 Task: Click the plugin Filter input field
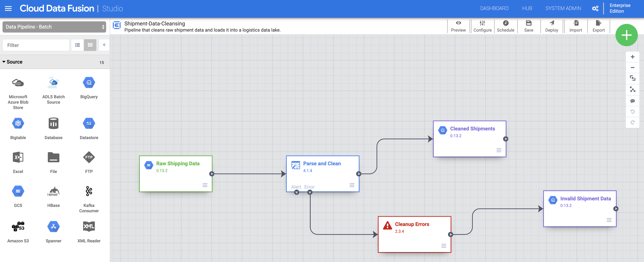click(36, 45)
